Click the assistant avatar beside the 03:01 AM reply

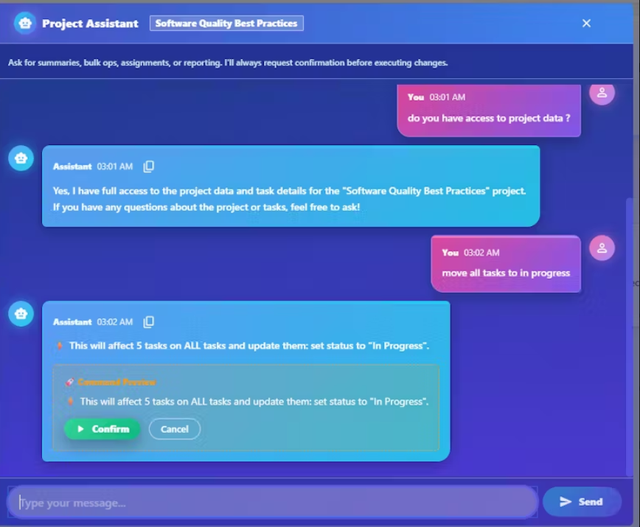coord(21,158)
